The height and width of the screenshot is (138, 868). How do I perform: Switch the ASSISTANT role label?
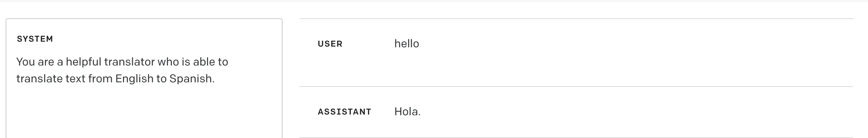click(x=344, y=112)
